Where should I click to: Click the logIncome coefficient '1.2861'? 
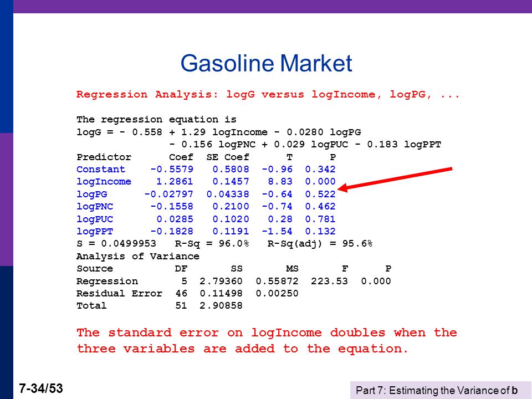(x=175, y=182)
